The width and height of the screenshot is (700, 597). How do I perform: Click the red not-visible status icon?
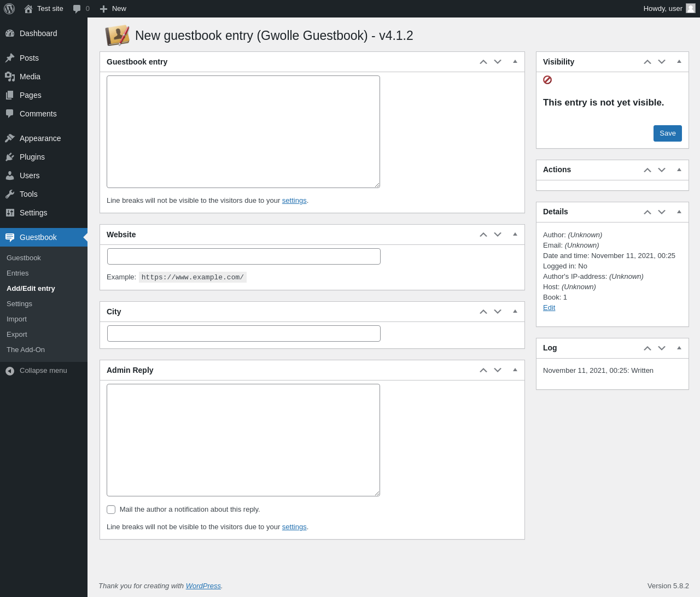tap(547, 80)
